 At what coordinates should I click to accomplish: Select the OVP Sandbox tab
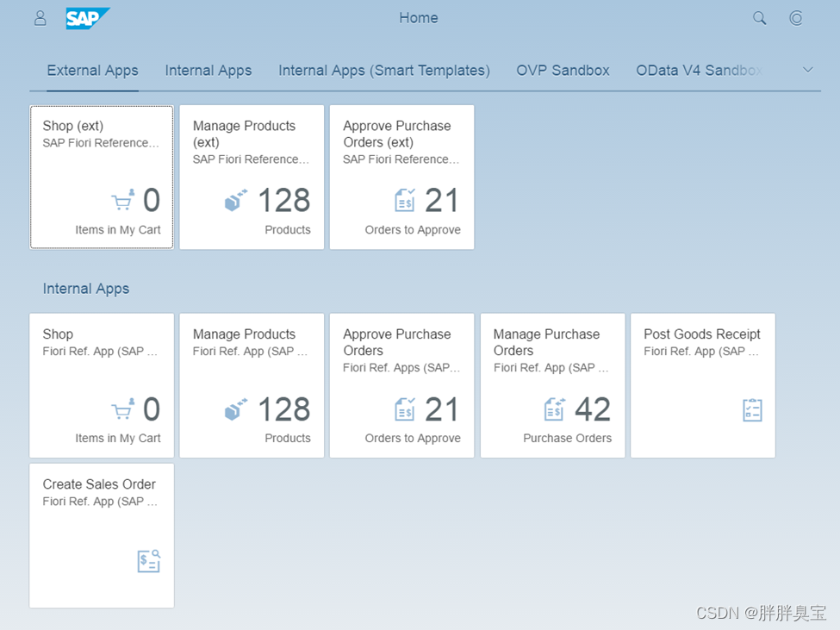[x=563, y=71]
